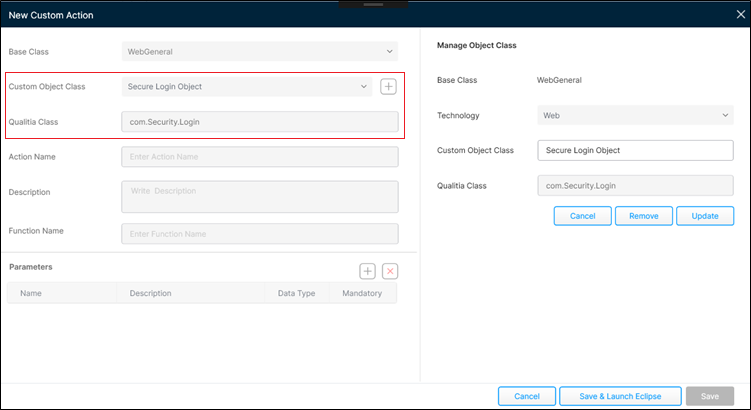
Task: Open the Technology dropdown set to Web
Action: [x=635, y=116]
